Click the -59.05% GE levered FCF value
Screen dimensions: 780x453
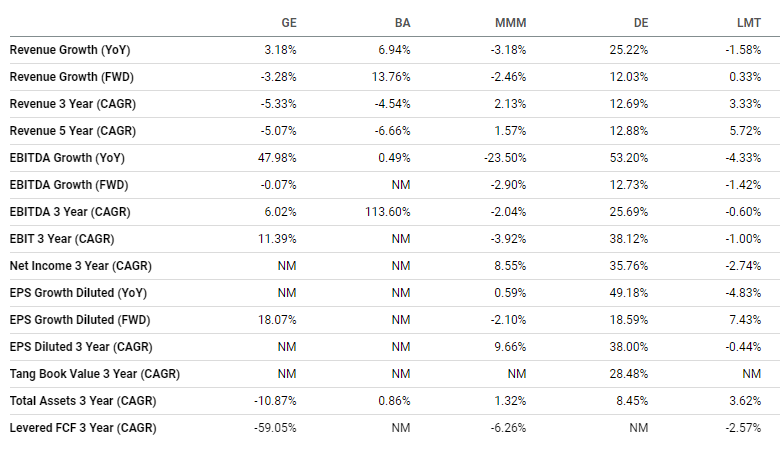[x=275, y=428]
